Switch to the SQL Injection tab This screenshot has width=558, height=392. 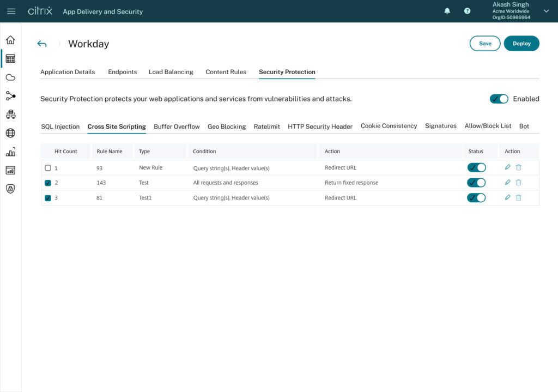point(60,126)
